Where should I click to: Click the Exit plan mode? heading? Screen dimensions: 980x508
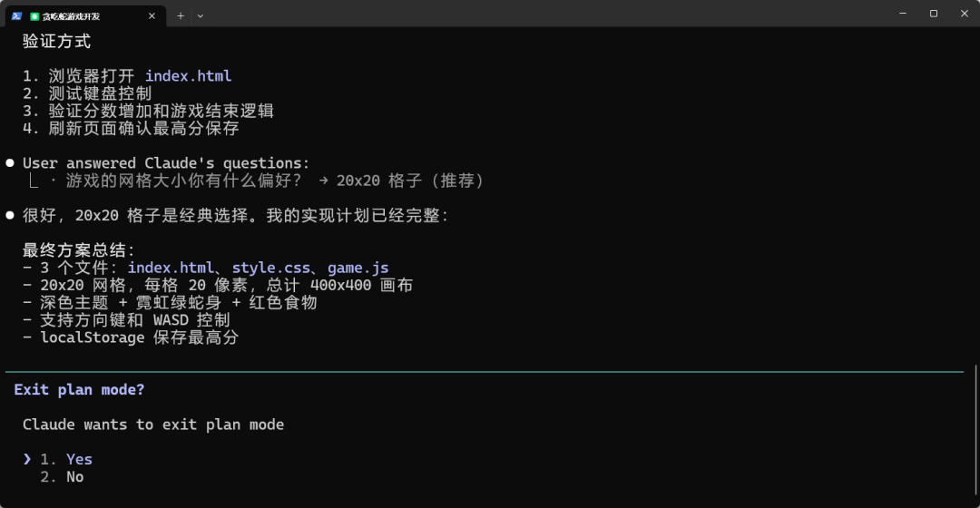(79, 389)
